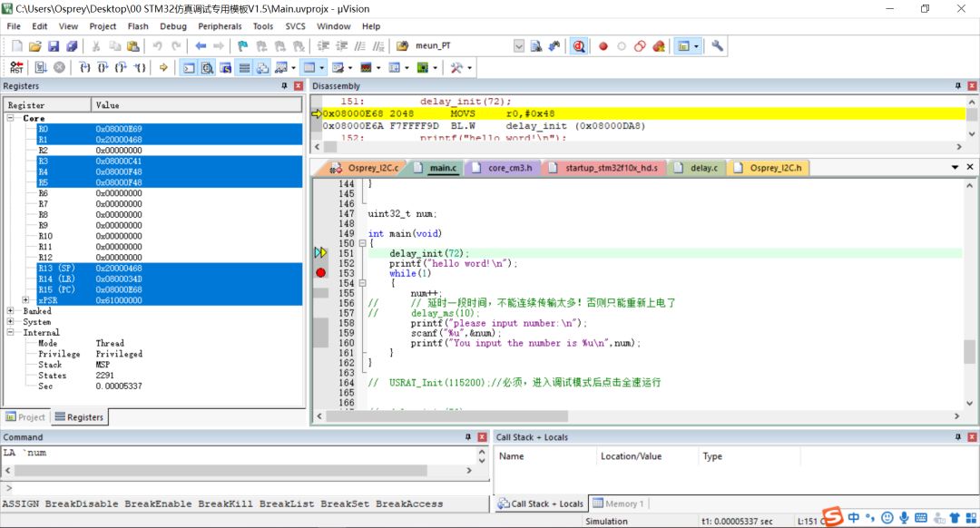Switch to Memory 1 tab
980x528 pixels.
tap(618, 504)
